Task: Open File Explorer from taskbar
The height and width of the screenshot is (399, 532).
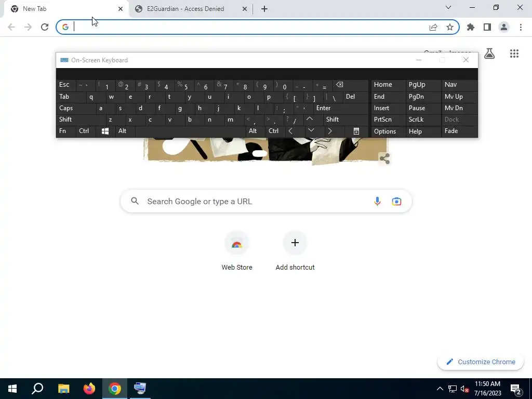Action: click(x=63, y=389)
